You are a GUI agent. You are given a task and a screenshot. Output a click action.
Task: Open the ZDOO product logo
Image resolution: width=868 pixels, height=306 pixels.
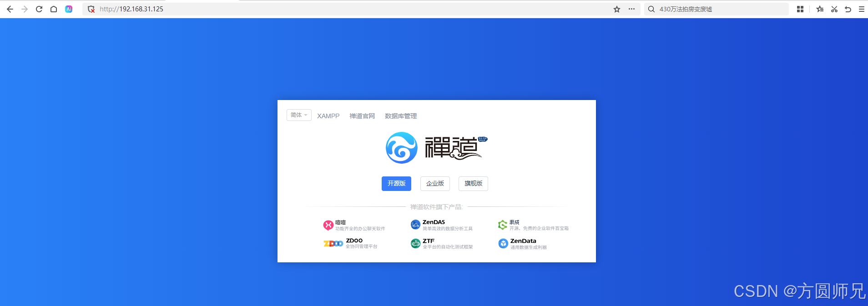(x=333, y=244)
